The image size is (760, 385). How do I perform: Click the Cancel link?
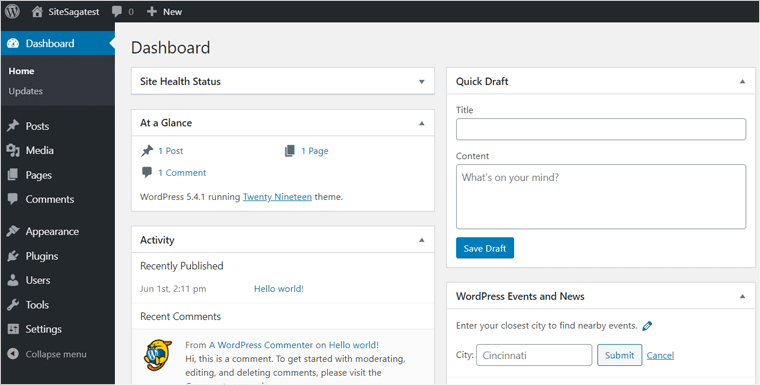[x=660, y=355]
